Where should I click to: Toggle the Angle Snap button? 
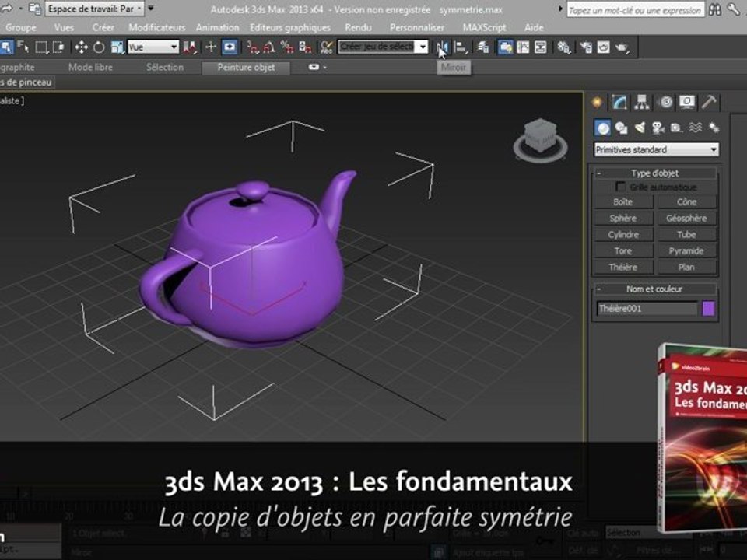point(270,47)
